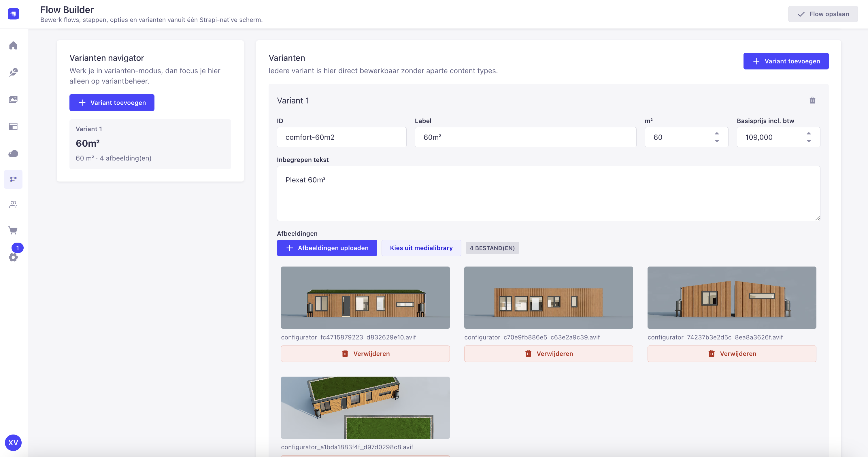Open Marketplace shopping cart icon
The image size is (868, 457).
coord(13,230)
